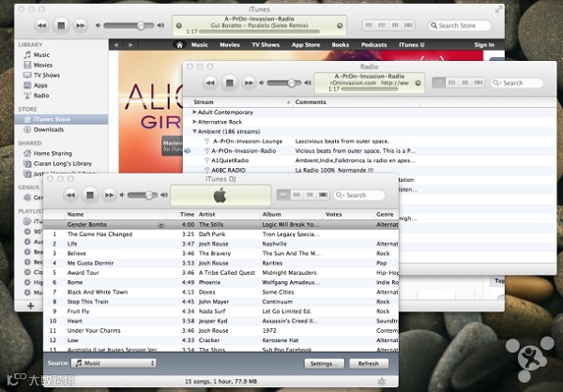Collapse Ambient streams category
The width and height of the screenshot is (563, 392).
click(x=194, y=131)
